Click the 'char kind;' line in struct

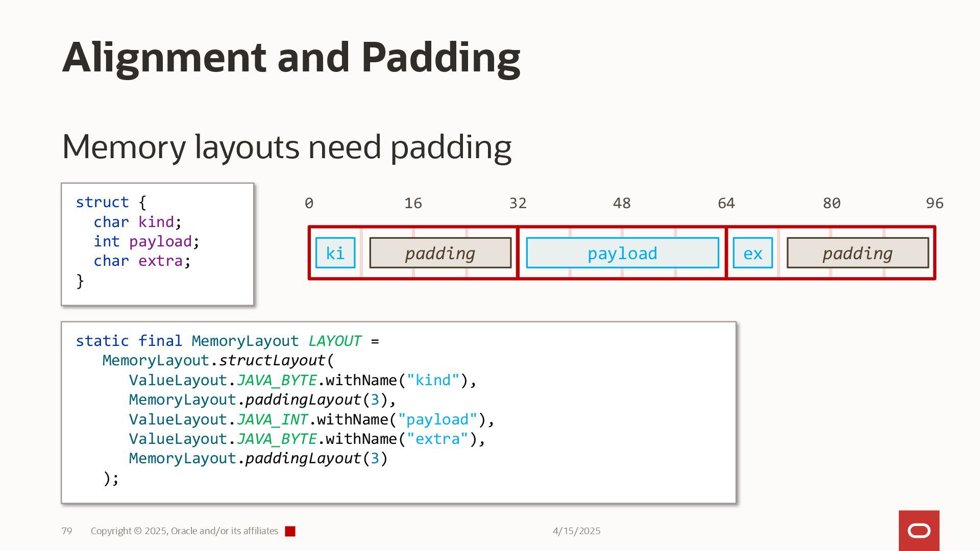[x=137, y=222]
